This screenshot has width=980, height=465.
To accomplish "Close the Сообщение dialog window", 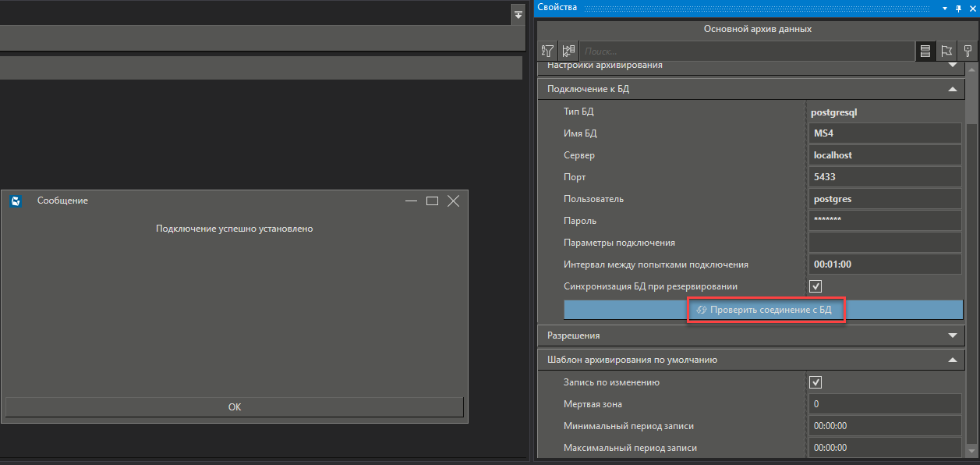I will pos(453,201).
